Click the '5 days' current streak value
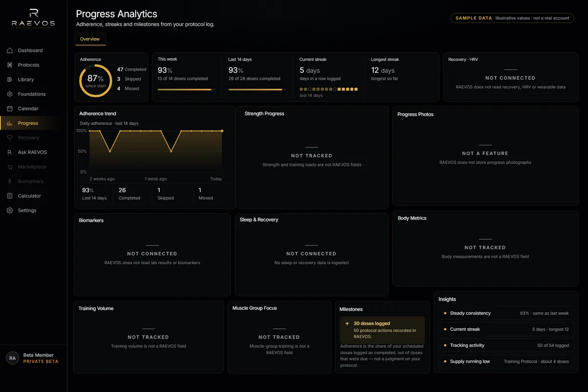Image resolution: width=588 pixels, height=392 pixels. pyautogui.click(x=310, y=70)
